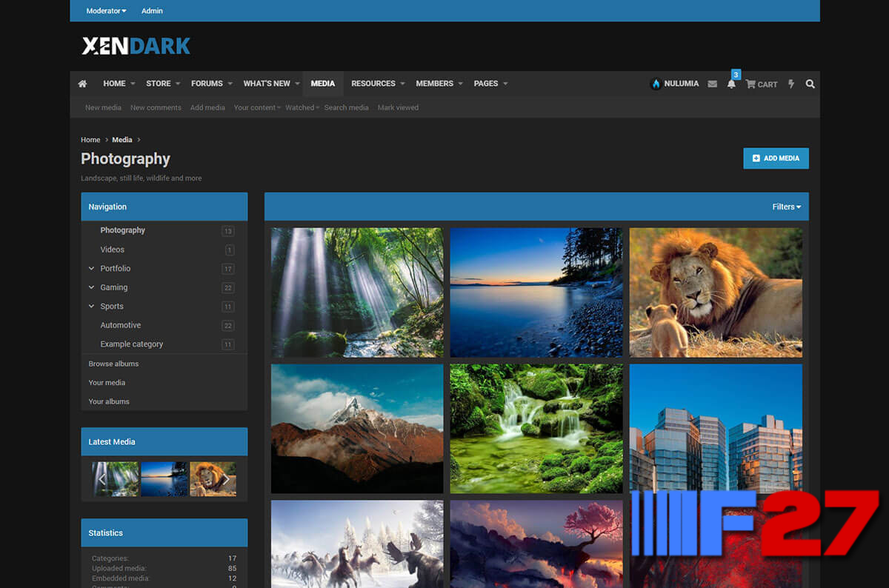Click the home icon in navigation bar
This screenshot has height=588, width=889.
(82, 84)
